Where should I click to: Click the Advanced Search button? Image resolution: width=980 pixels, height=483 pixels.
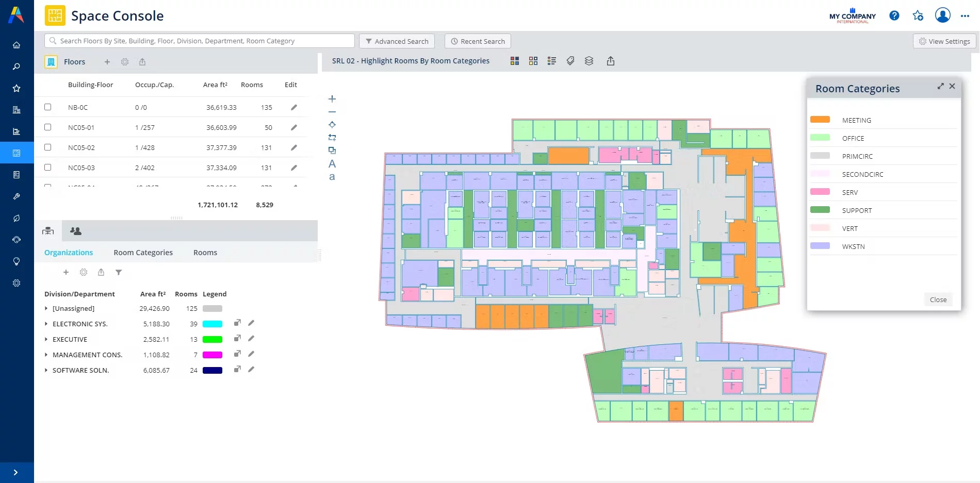tap(397, 41)
